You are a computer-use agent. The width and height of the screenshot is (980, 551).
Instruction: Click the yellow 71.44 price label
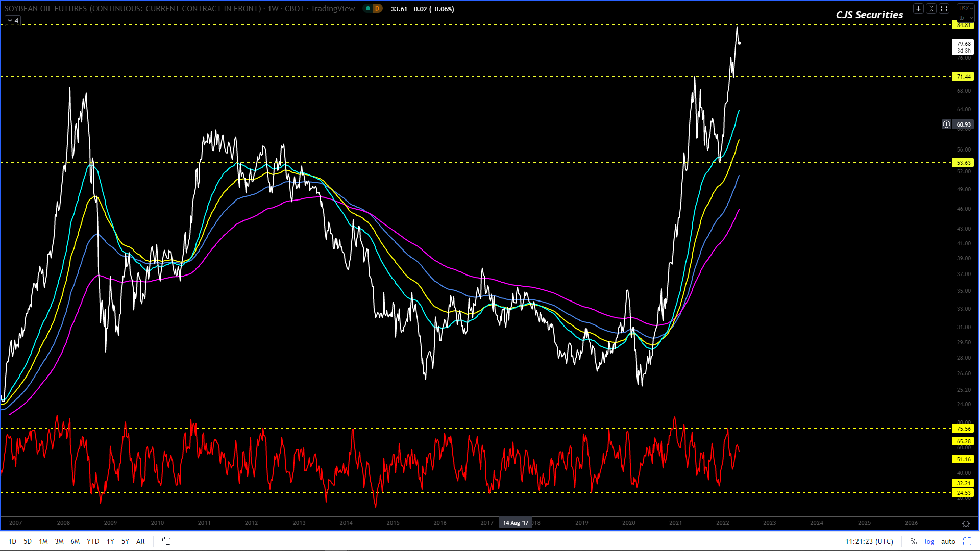pyautogui.click(x=963, y=77)
